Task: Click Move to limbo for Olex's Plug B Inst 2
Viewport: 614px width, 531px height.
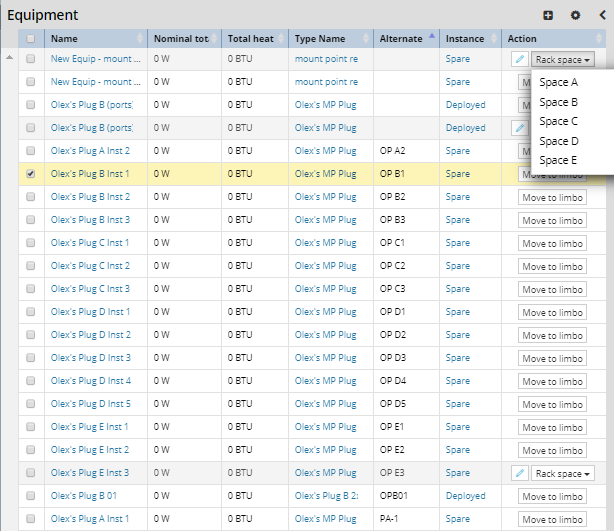Action: pyautogui.click(x=552, y=197)
